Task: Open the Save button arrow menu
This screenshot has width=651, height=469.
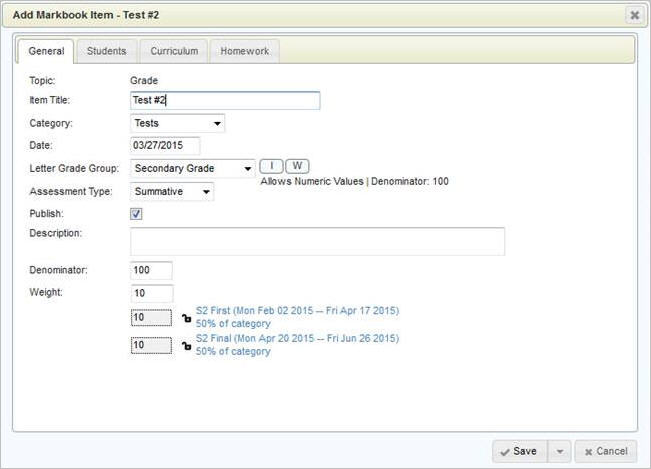Action: click(559, 452)
